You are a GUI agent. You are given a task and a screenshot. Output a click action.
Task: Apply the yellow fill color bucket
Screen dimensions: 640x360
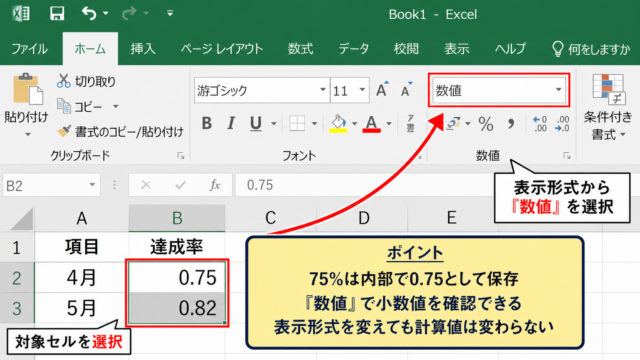[338, 123]
